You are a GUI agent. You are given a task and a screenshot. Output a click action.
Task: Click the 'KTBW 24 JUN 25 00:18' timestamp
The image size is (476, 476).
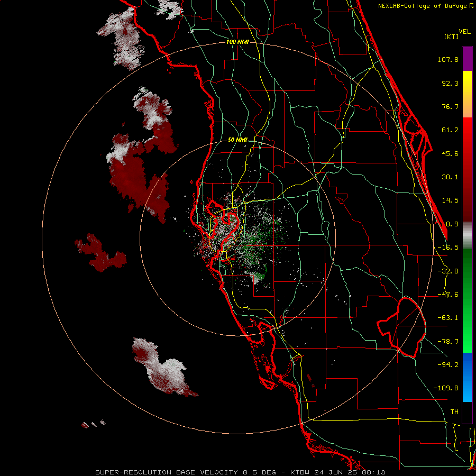click(338, 472)
